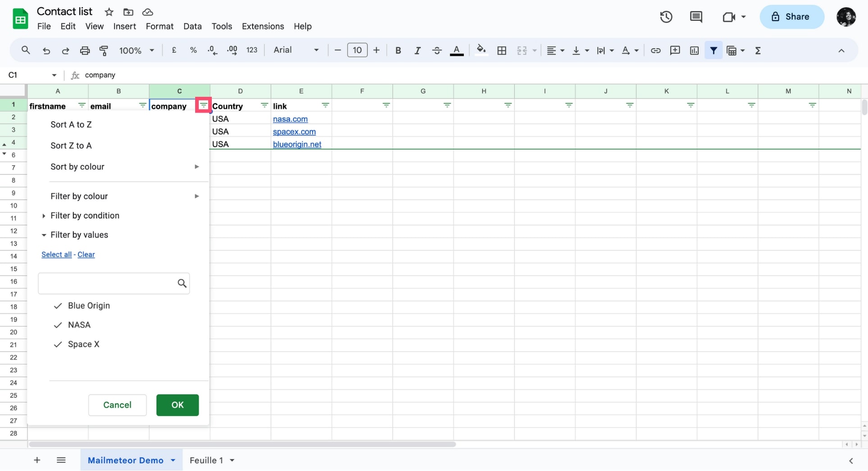Screen dimensions: 868x471
Task: Uncheck the Blue Origin filter value
Action: 58,306
